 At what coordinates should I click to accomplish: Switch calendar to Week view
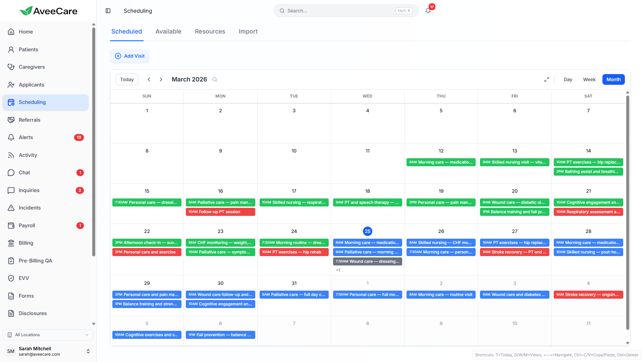[589, 79]
